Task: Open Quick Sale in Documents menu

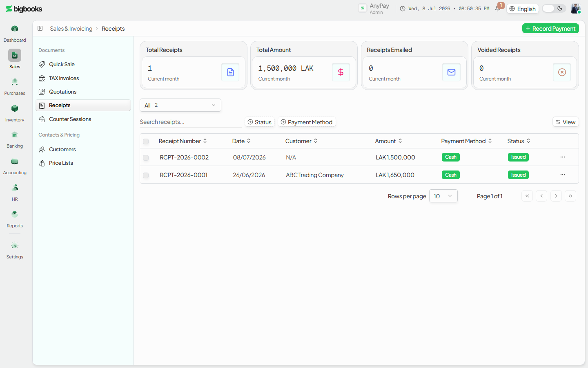Action: (x=83, y=64)
